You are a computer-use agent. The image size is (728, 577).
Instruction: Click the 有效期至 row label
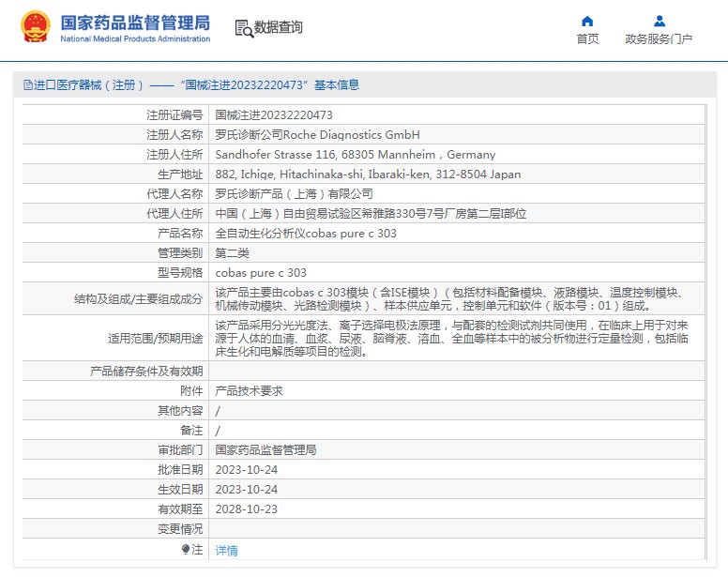click(x=180, y=509)
